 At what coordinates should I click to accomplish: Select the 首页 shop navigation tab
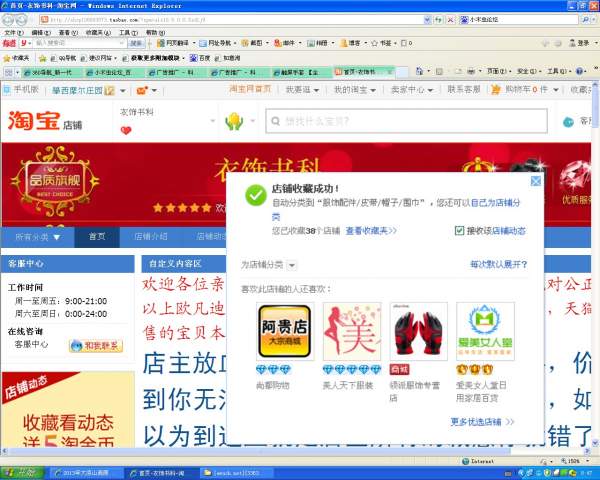(97, 237)
